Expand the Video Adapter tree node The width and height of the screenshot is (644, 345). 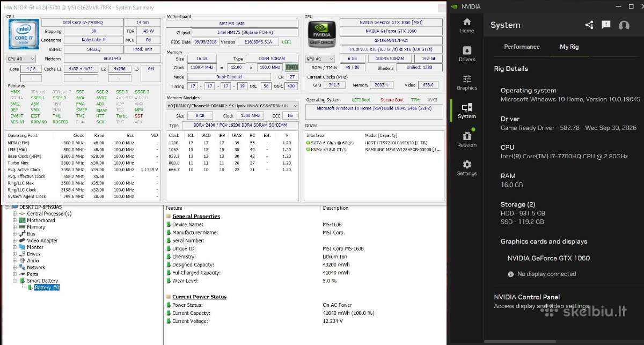(x=14, y=240)
